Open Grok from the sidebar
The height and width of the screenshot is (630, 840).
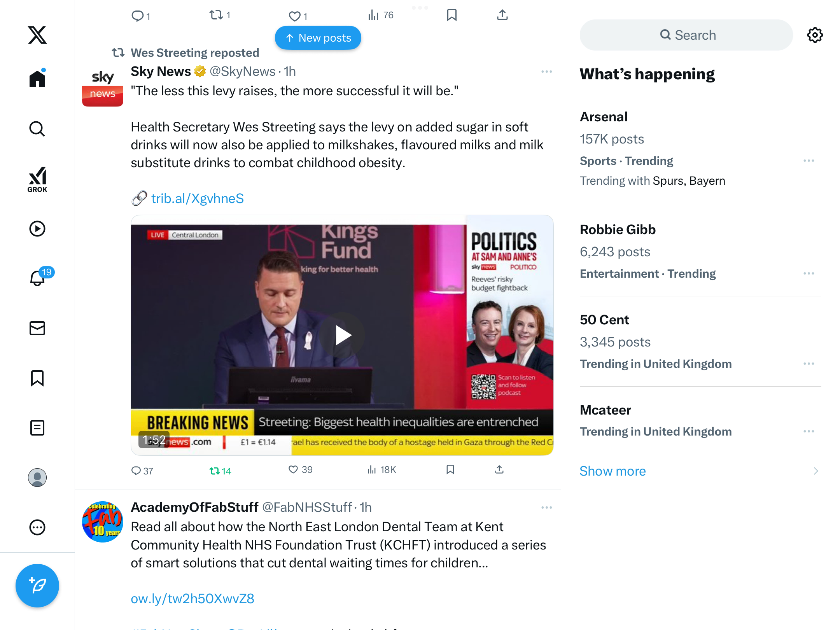37,179
